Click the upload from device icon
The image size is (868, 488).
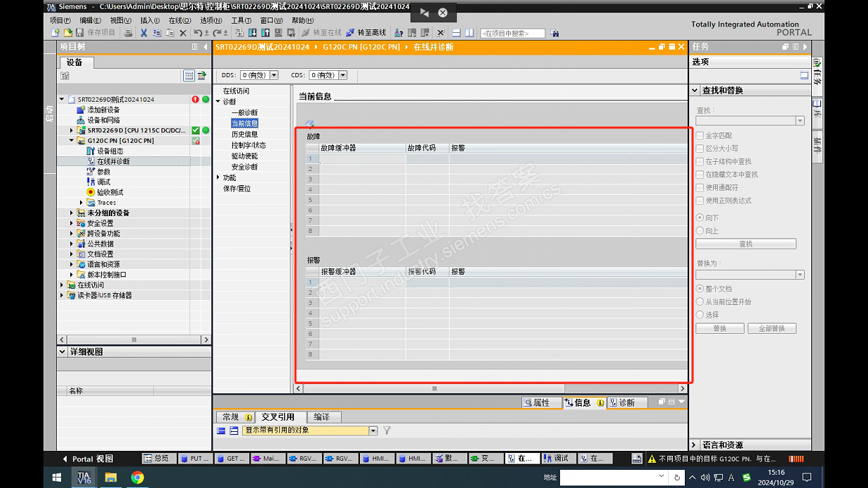click(x=266, y=33)
